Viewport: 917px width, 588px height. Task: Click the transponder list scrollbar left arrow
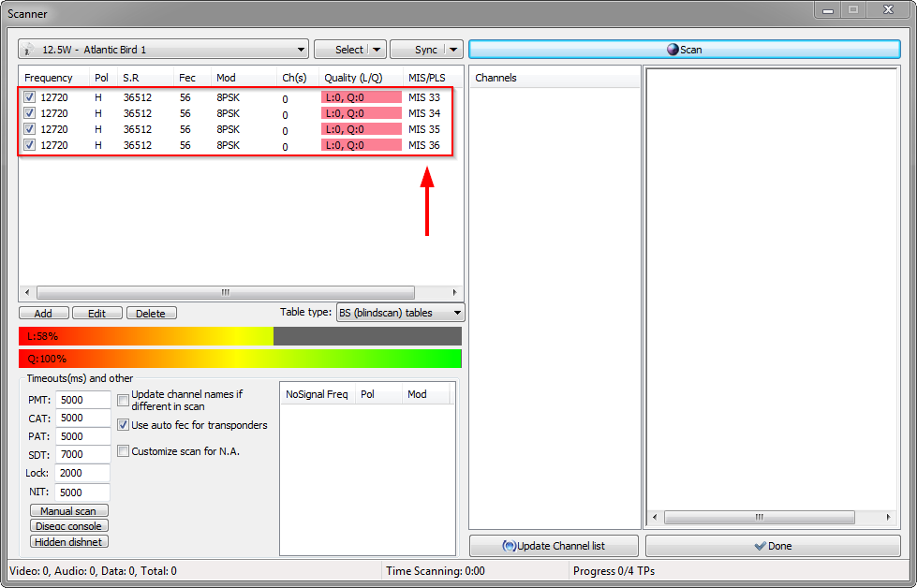[x=27, y=292]
